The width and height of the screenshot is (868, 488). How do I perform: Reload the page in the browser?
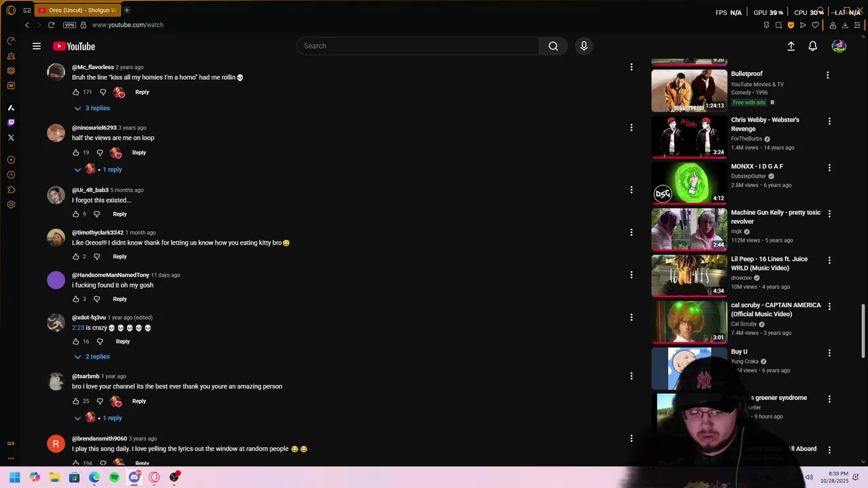coord(51,25)
